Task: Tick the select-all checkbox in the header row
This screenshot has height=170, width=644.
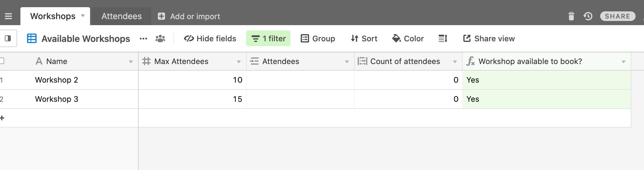Action: [2, 61]
